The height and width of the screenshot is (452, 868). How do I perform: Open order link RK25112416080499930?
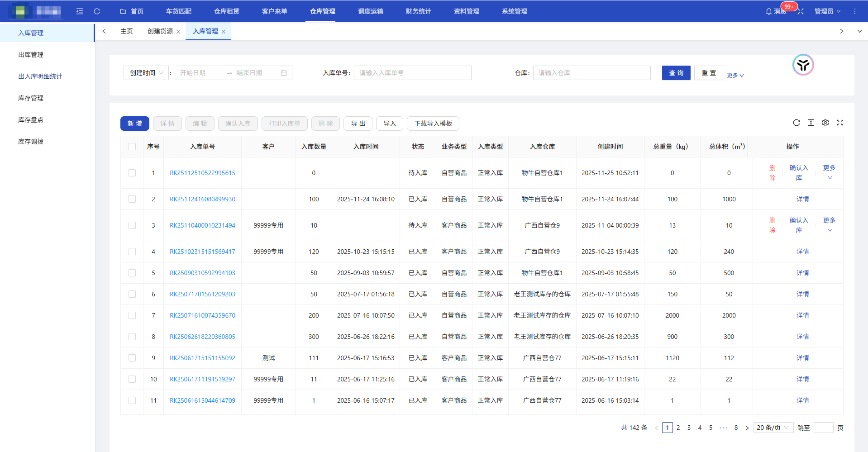click(202, 199)
